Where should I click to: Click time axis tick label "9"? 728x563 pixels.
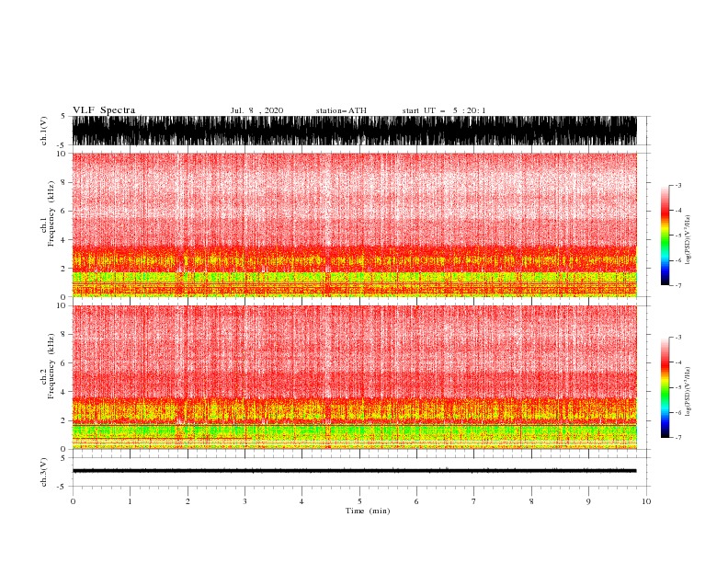click(x=588, y=501)
